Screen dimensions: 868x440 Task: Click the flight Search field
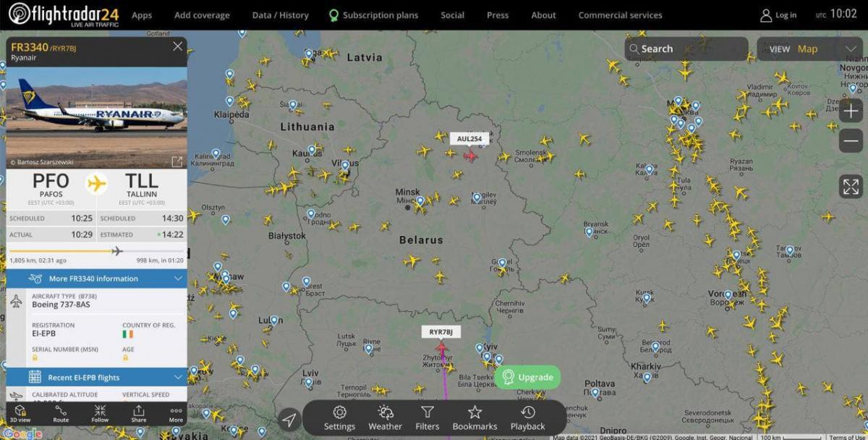point(686,49)
